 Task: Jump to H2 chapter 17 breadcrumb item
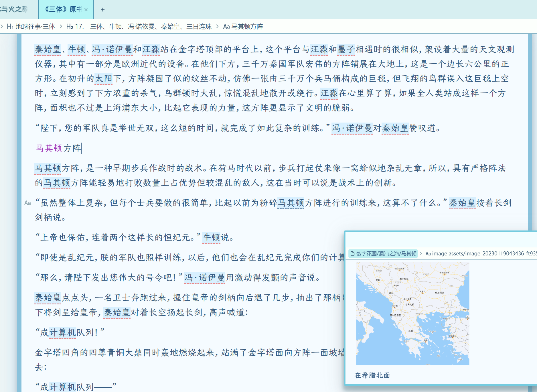(139, 27)
